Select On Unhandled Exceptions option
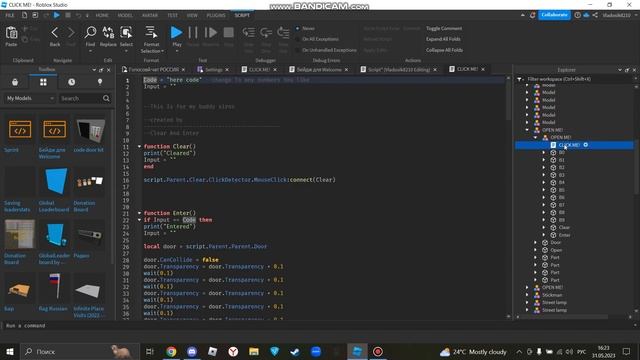Screen dimensions: 640x360 click(326, 50)
